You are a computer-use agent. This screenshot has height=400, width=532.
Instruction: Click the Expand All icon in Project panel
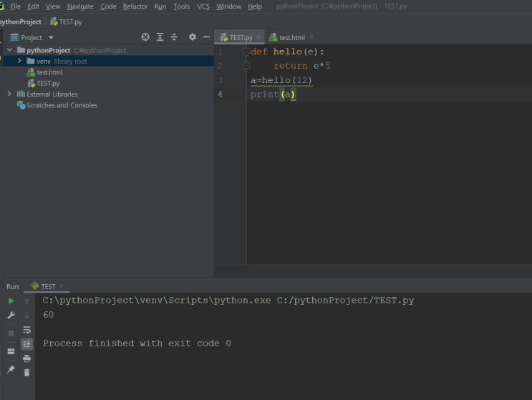(160, 37)
